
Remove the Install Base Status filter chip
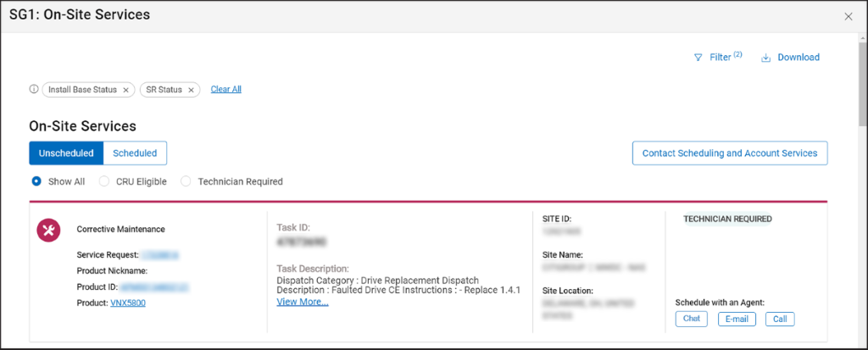126,90
